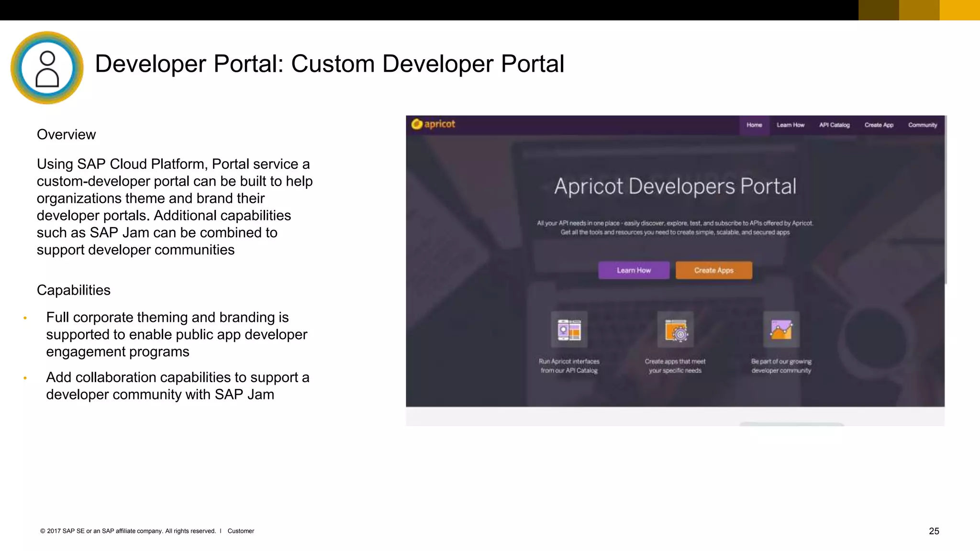Click 'Be part of our growing developer community' text
Screen dimensions: 980x551
coord(781,366)
